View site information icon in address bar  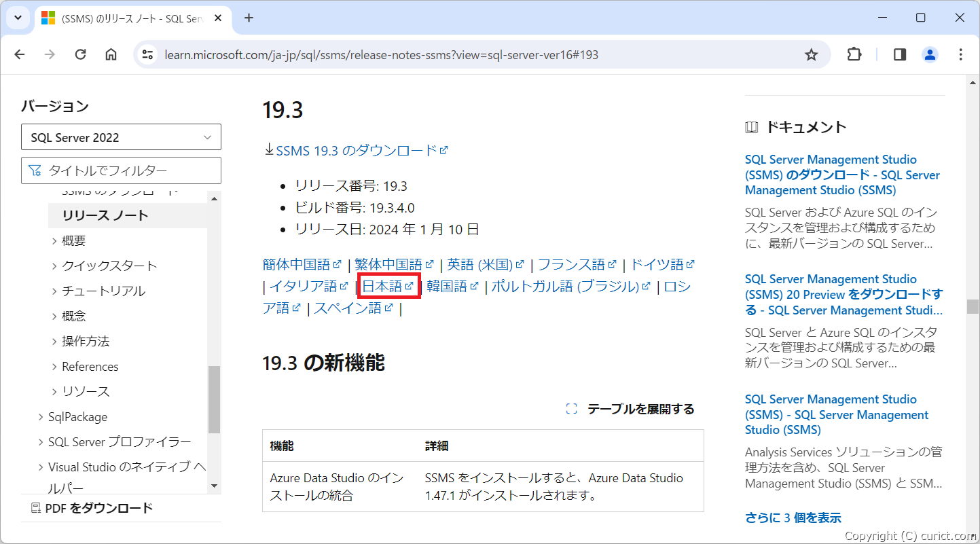[147, 55]
